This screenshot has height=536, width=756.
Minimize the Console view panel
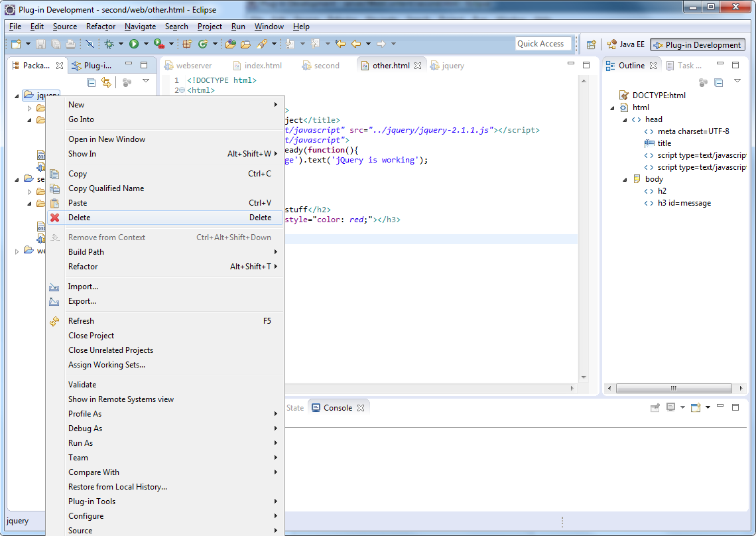click(x=720, y=406)
